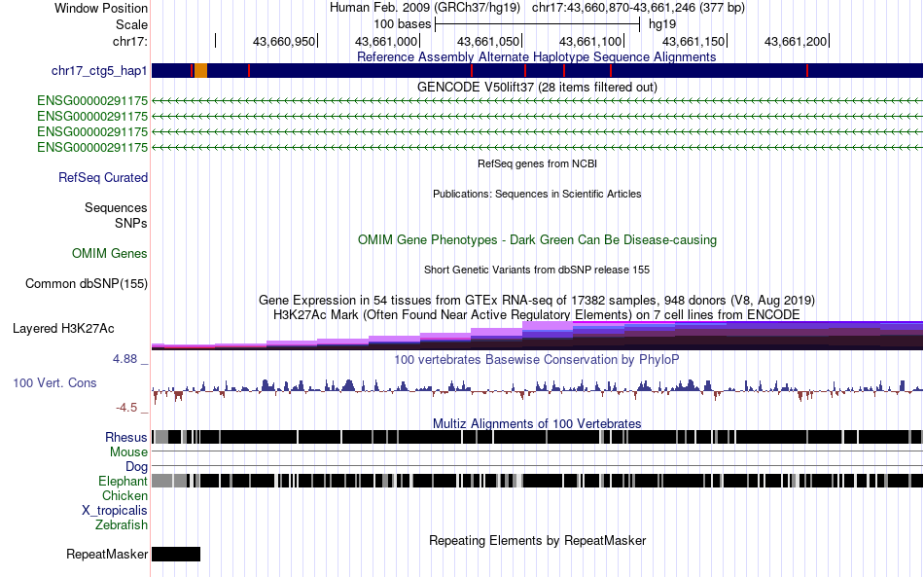The height and width of the screenshot is (577, 924).
Task: Click the 43,661,100 ruler position
Action: click(x=590, y=41)
